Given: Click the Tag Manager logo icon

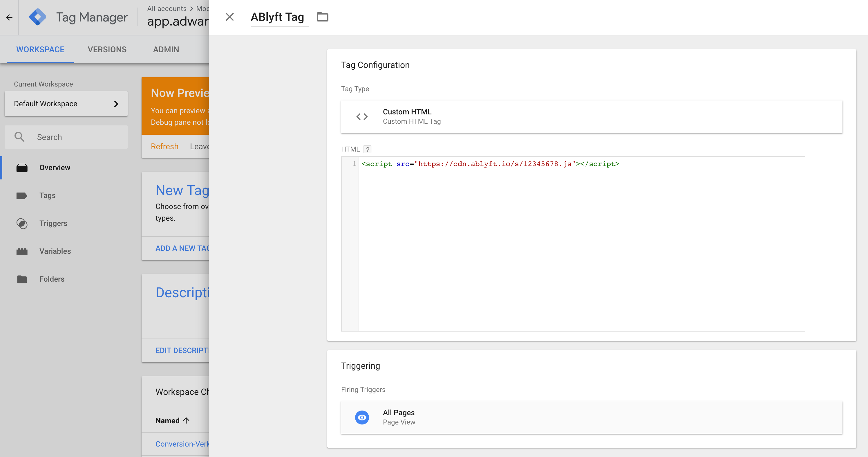Looking at the screenshot, I should click(37, 17).
